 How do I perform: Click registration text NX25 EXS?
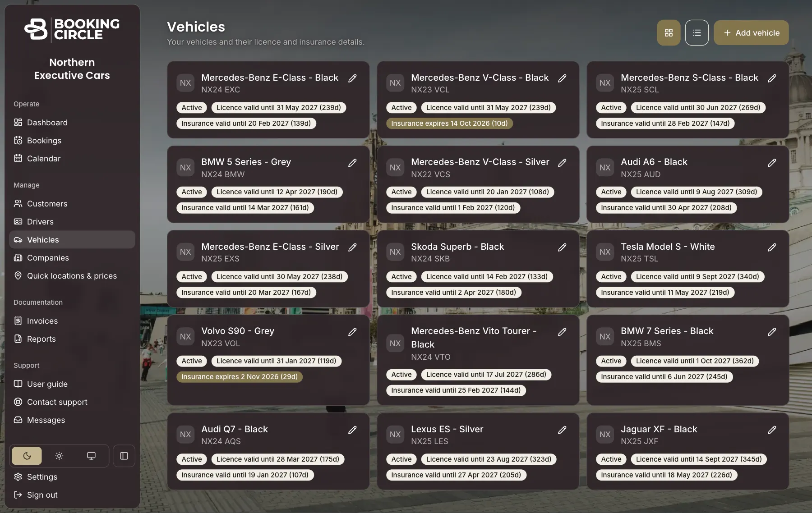[x=220, y=259]
